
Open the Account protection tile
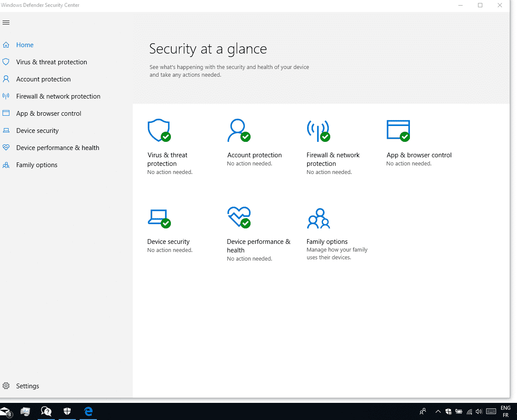click(x=254, y=143)
